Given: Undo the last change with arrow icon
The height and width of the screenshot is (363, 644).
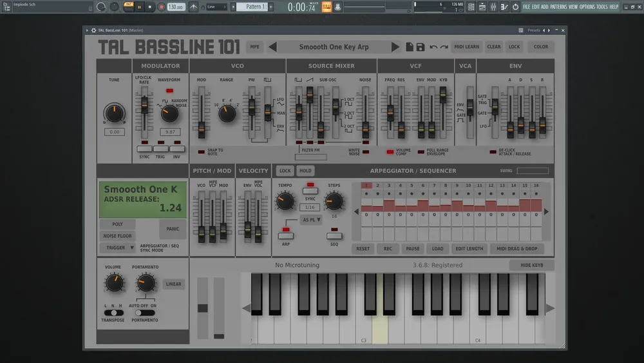Looking at the screenshot, I should (433, 47).
